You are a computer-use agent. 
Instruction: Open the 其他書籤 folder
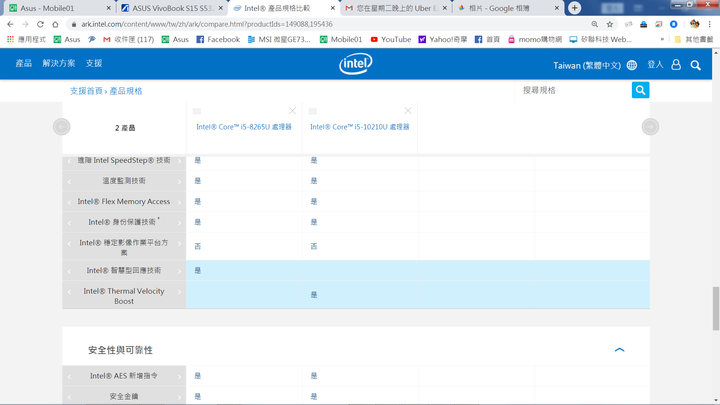[x=694, y=39]
